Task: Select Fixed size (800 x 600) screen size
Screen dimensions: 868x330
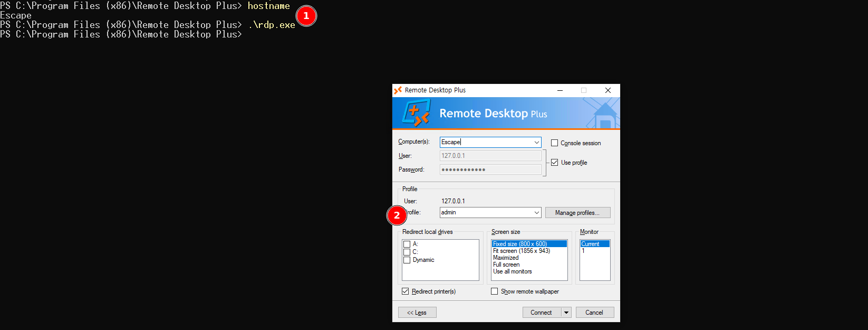Action: 529,244
